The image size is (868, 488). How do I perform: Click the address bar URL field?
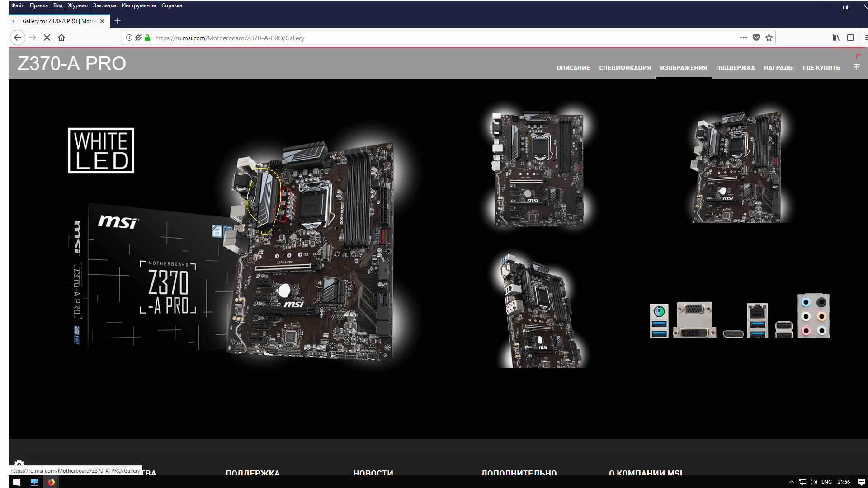tap(407, 38)
